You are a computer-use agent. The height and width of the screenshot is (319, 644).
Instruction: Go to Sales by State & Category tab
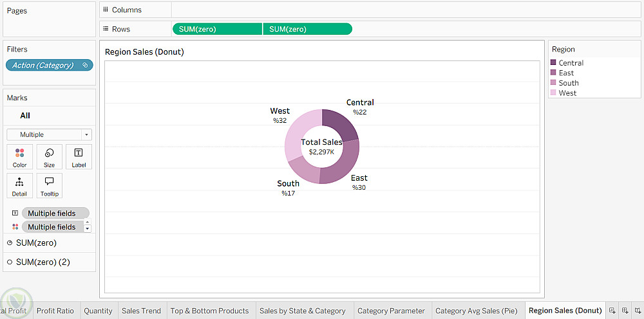pos(302,311)
